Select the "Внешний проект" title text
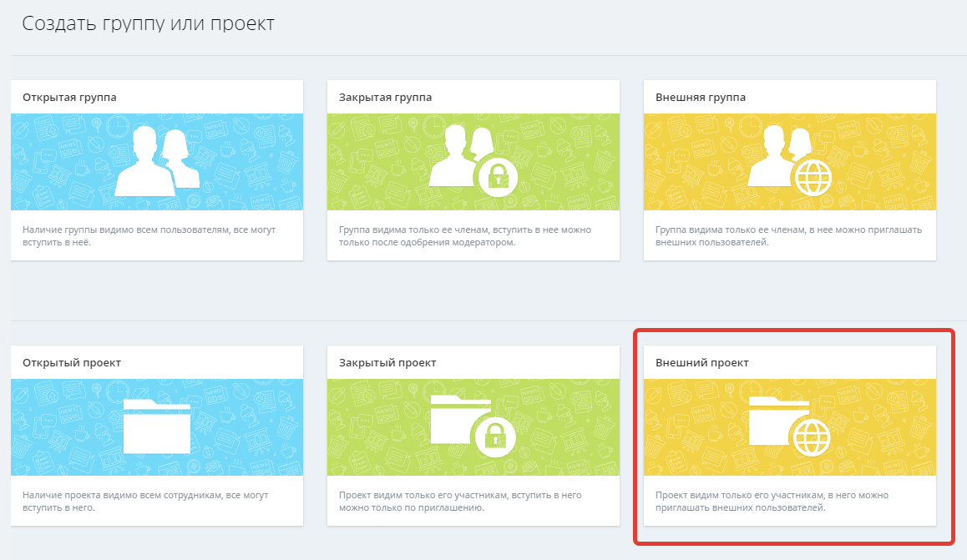967x560 pixels. tap(702, 363)
